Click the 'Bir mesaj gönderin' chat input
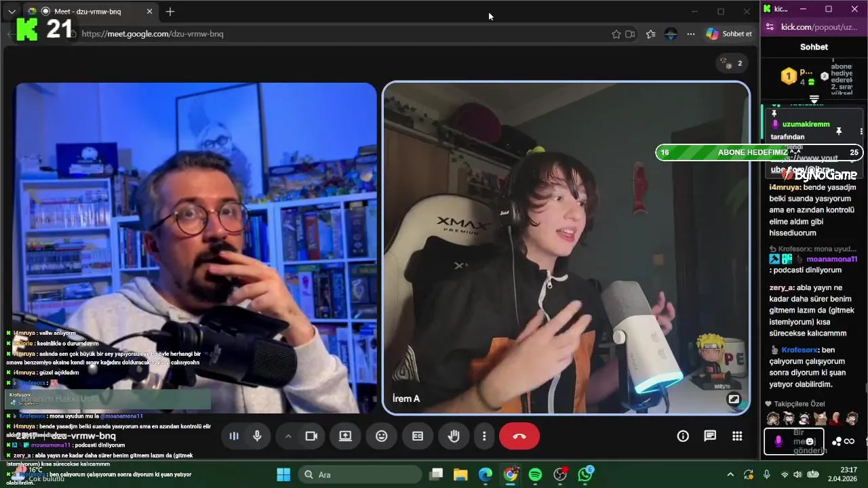 (794, 441)
